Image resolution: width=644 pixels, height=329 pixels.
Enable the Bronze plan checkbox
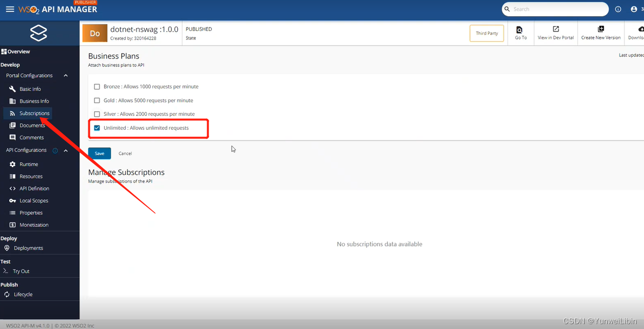(x=97, y=87)
